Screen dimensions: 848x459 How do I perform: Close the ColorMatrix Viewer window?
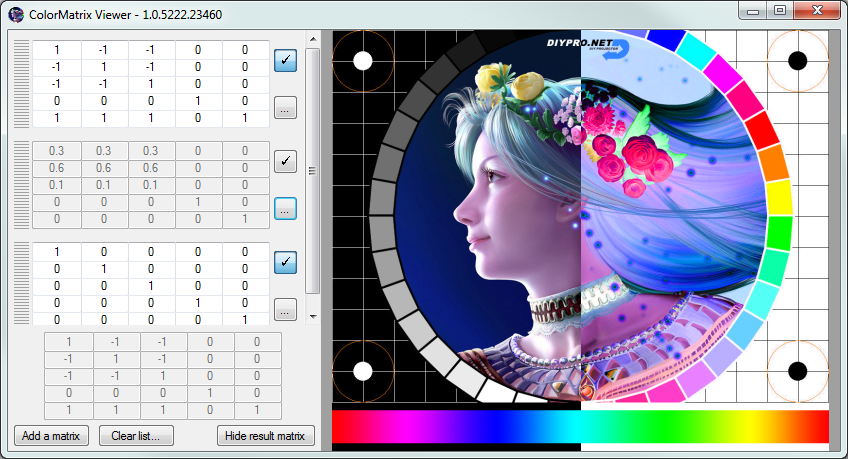(x=817, y=11)
